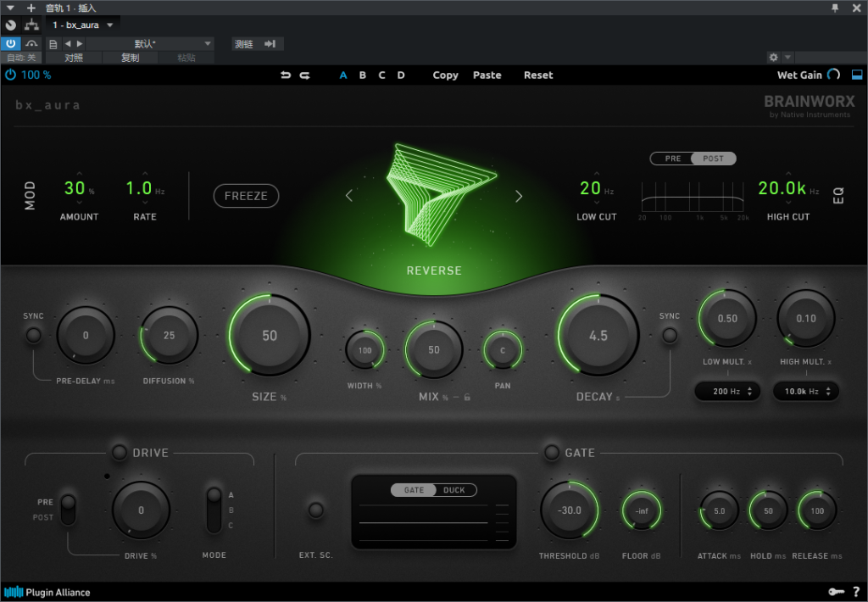Flip the DRIVE PRE/POST switch
This screenshot has width=868, height=602.
68,510
